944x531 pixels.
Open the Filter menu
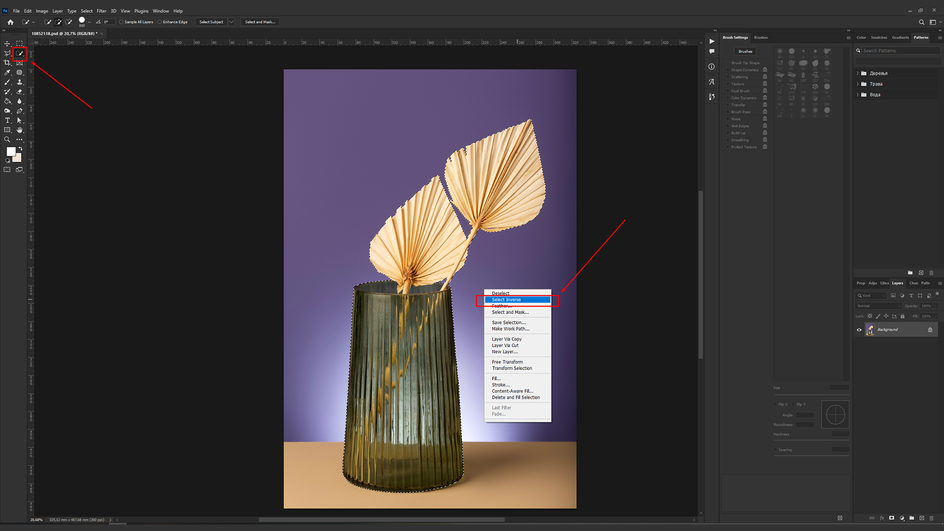tap(101, 11)
